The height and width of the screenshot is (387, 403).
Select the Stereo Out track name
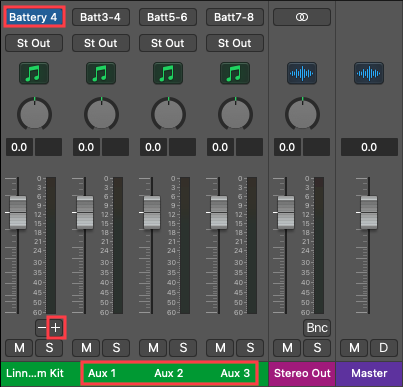pyautogui.click(x=302, y=373)
